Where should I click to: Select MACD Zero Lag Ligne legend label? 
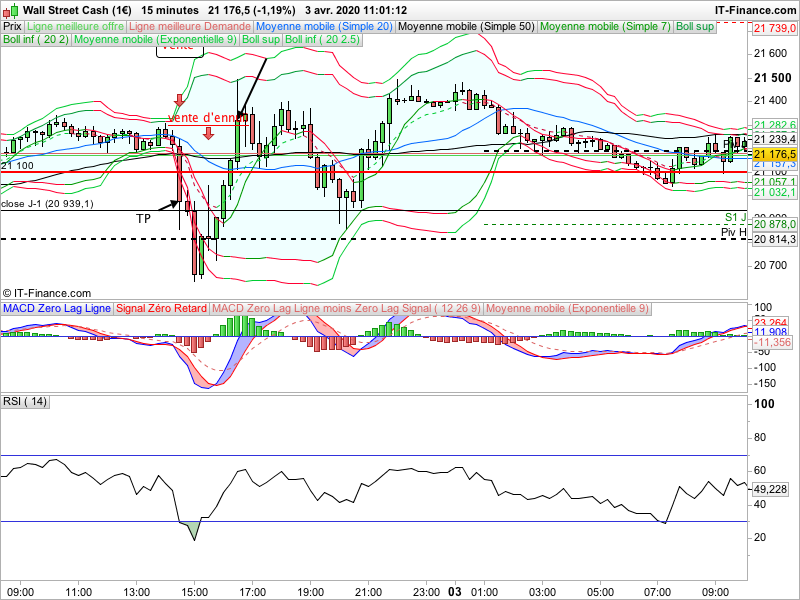click(57, 309)
